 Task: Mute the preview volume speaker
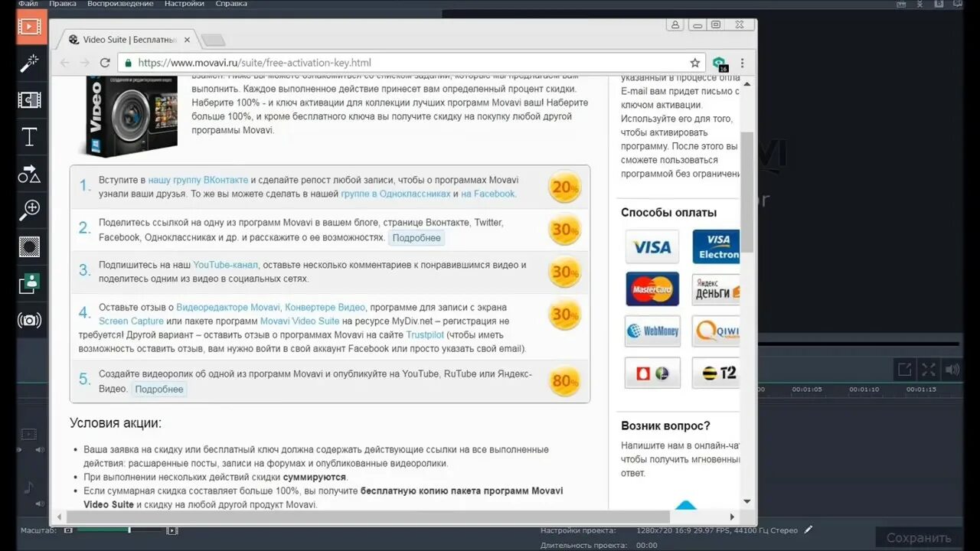point(952,370)
